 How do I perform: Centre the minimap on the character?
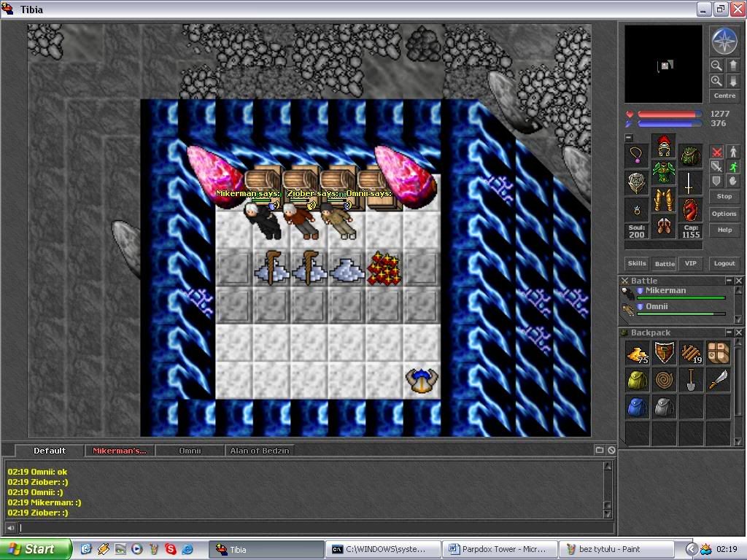point(724,96)
